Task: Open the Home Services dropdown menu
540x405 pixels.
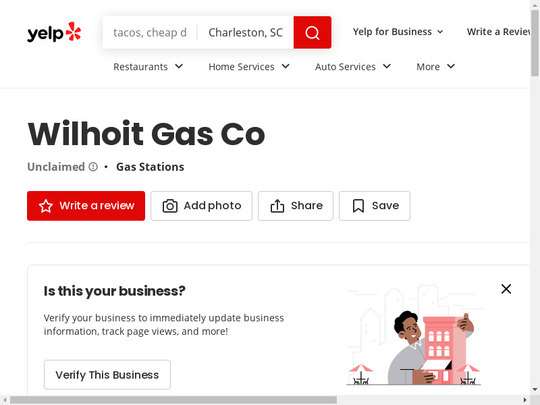Action: 249,66
